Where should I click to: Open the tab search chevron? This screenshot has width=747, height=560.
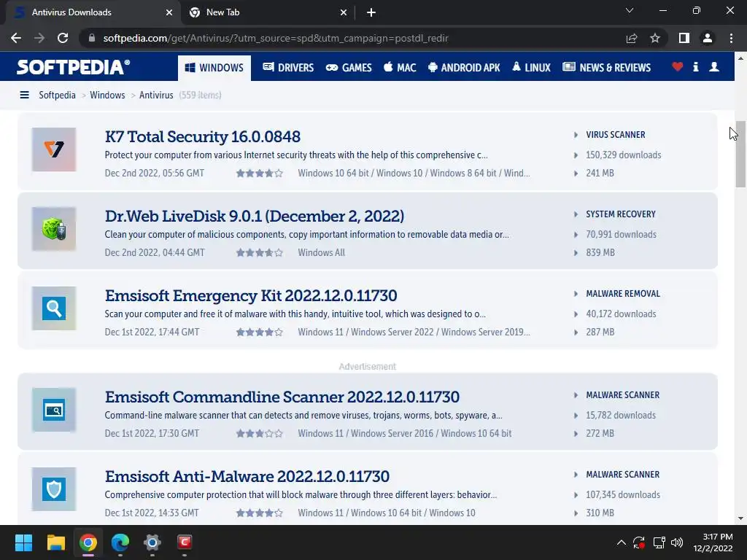point(630,10)
